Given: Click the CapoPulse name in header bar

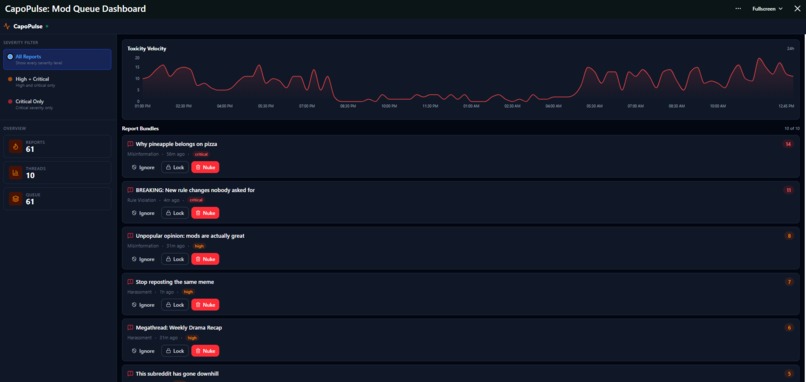Looking at the screenshot, I should [x=28, y=26].
